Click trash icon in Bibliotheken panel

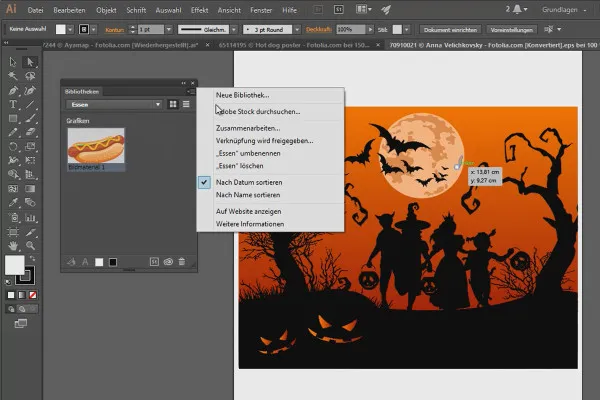coord(182,262)
